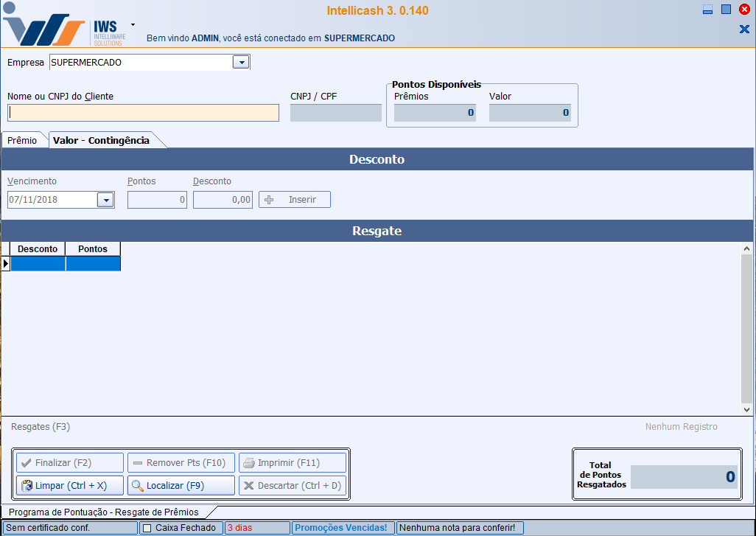Open the small arrow menu beside logo
The width and height of the screenshot is (756, 536).
point(133,24)
